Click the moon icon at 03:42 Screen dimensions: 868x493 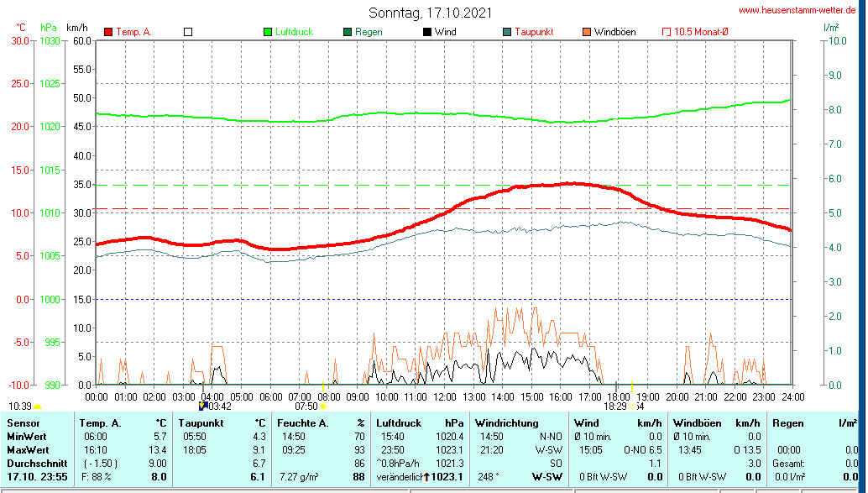pyautogui.click(x=202, y=406)
